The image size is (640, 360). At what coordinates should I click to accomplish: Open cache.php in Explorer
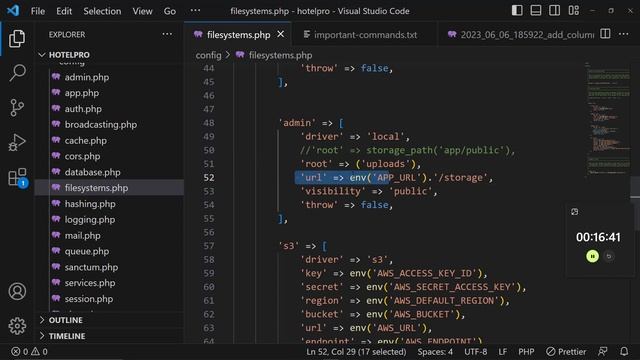[x=85, y=140]
